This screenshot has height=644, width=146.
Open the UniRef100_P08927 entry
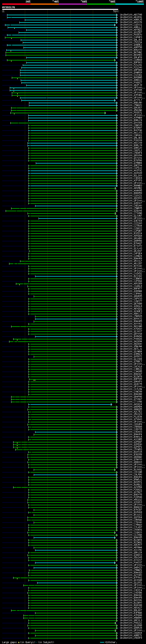click(x=131, y=82)
